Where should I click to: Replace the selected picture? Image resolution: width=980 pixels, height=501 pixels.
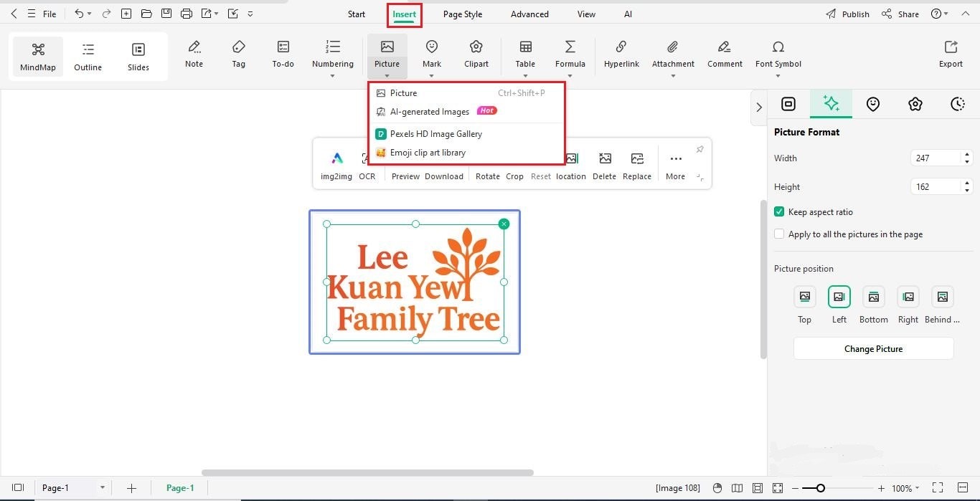pyautogui.click(x=637, y=166)
